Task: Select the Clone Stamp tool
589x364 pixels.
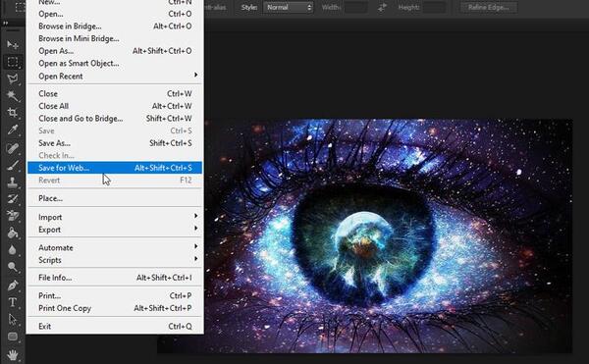Action: [13, 182]
